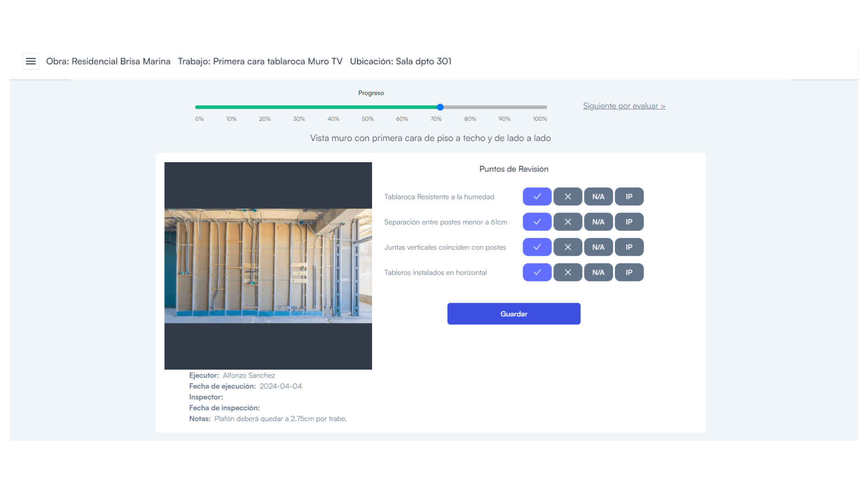Click the Guardar button

[x=514, y=314]
